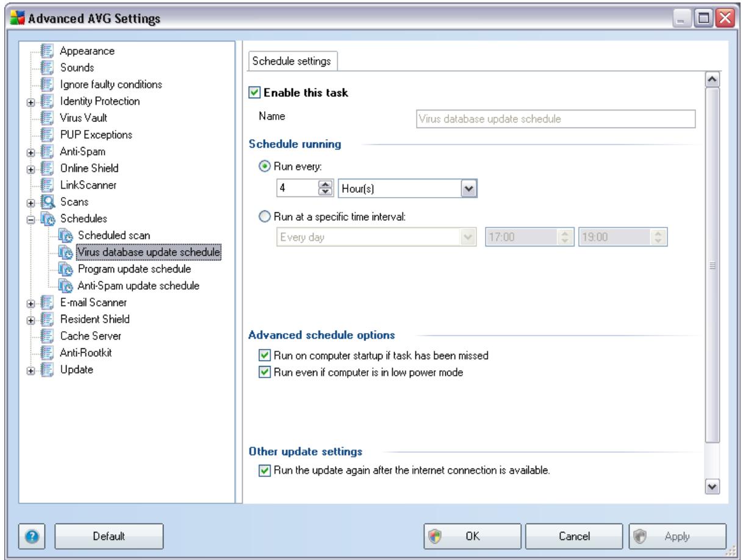Click the Default button
Viewport: 743px width, 560px height.
110,537
